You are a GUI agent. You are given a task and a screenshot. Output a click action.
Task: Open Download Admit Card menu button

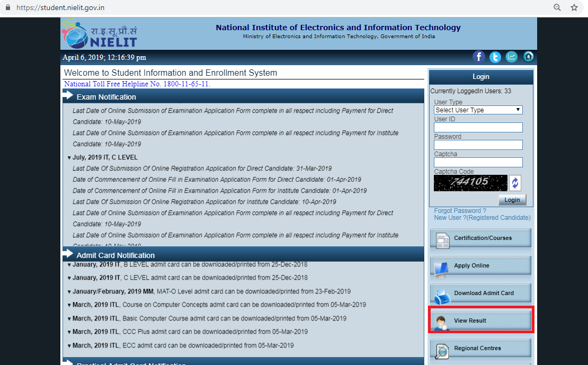tap(481, 293)
